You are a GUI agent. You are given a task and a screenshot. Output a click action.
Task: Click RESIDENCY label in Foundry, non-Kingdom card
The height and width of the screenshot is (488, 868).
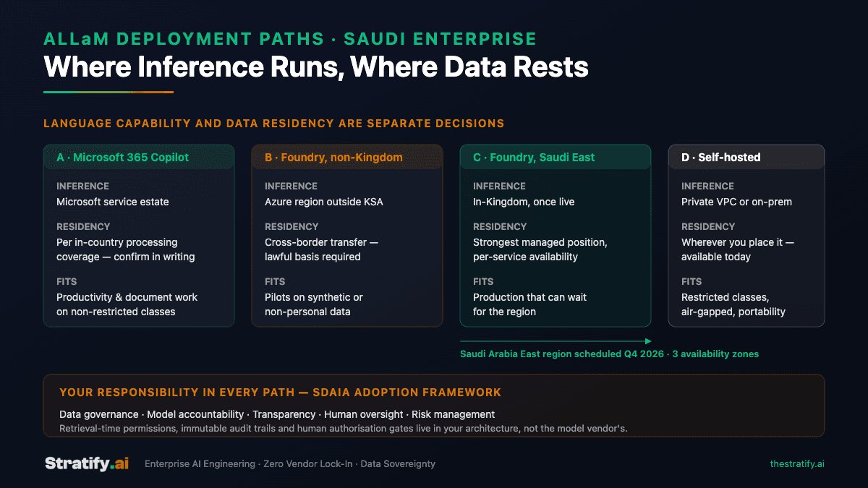click(x=292, y=226)
